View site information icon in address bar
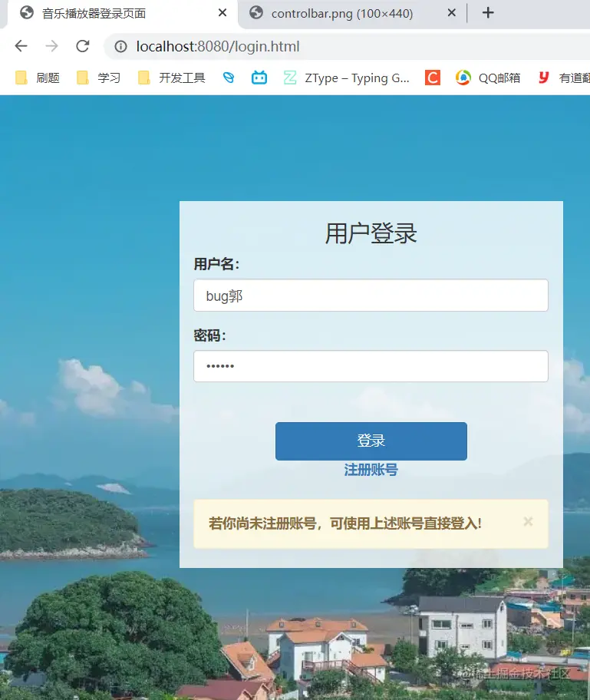Screen dimensions: 590x700 120,46
